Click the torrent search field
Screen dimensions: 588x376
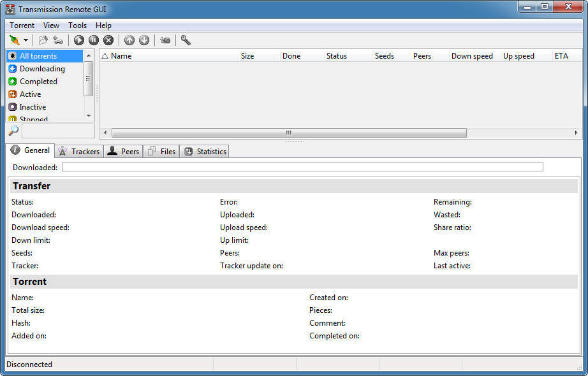pyautogui.click(x=57, y=131)
